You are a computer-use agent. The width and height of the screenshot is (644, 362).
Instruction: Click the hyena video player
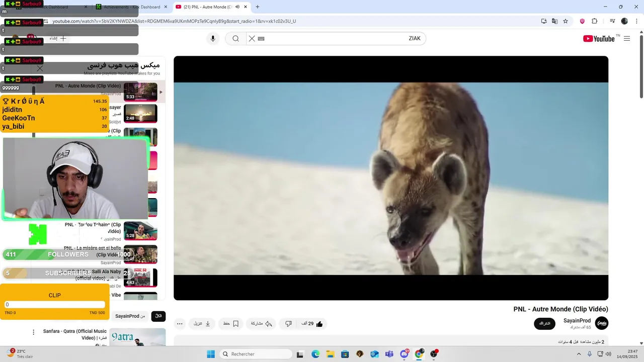point(391,178)
